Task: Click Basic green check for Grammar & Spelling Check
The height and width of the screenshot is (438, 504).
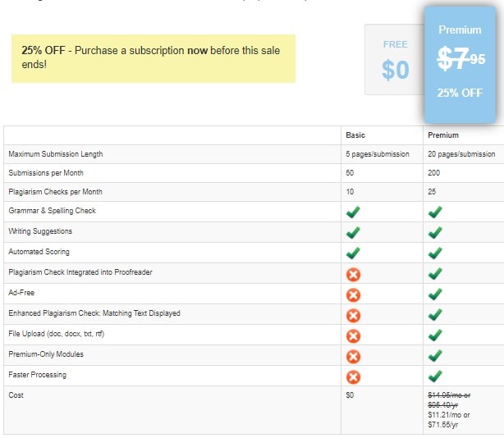Action: tap(354, 212)
